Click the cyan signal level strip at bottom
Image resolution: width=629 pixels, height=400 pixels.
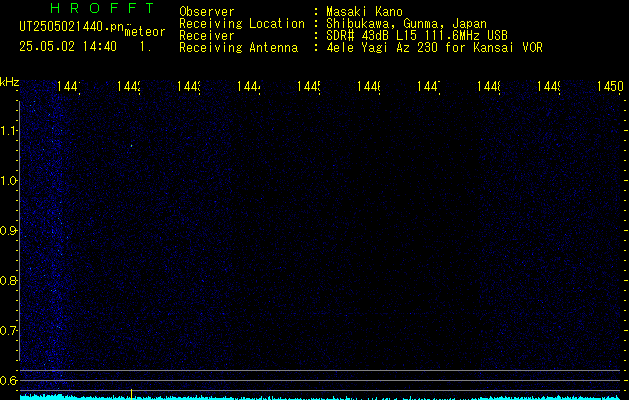[320, 397]
